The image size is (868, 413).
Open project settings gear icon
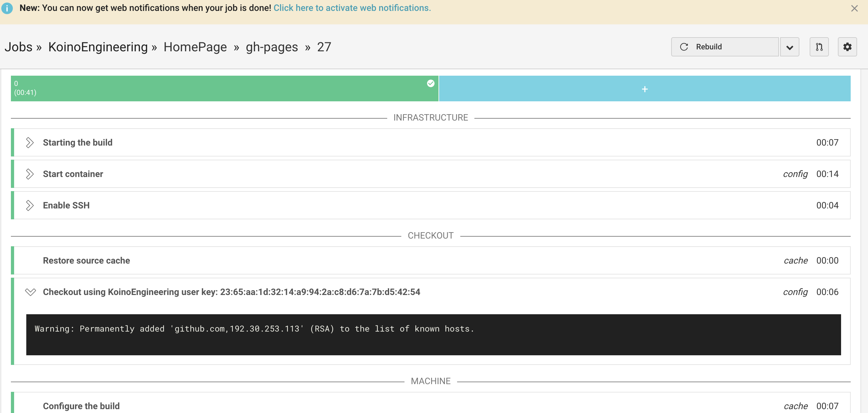tap(847, 47)
